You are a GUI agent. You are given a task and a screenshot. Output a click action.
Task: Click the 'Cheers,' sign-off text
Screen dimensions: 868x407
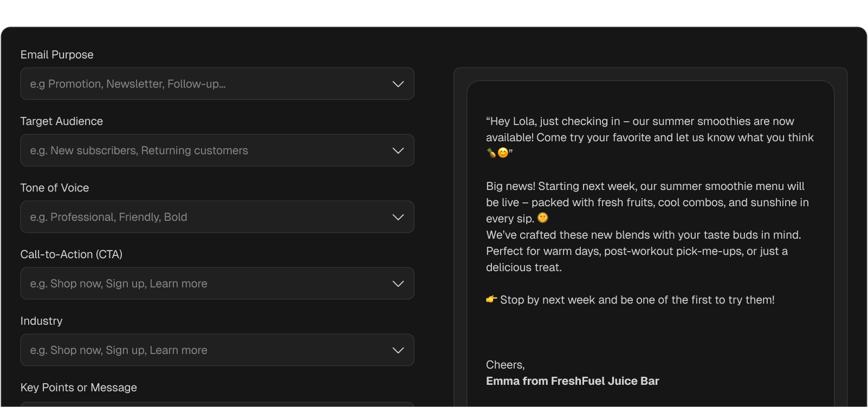tap(506, 365)
